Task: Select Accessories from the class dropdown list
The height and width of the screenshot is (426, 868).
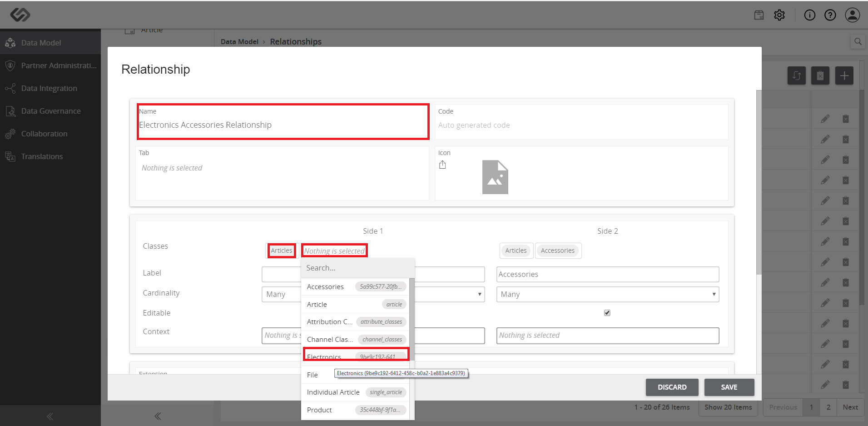Action: (355, 287)
